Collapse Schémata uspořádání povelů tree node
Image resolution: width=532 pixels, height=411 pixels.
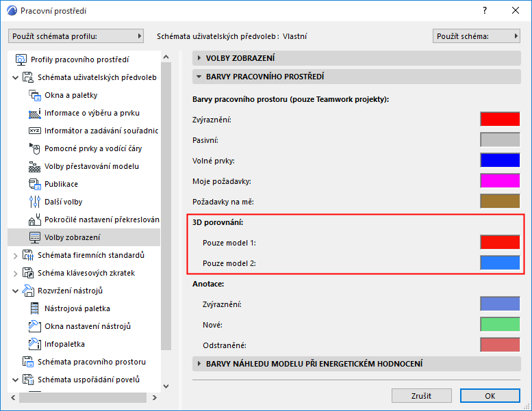[x=15, y=380]
